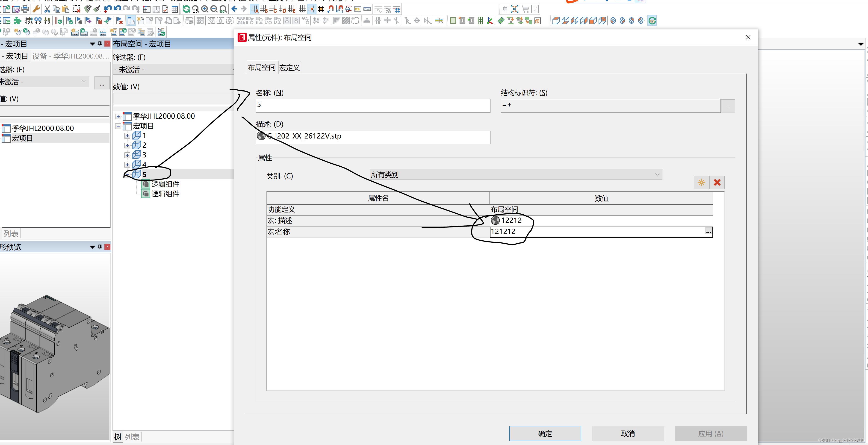868x445 pixels.
Task: Open the 类别 所有类别 dropdown
Action: [x=516, y=174]
